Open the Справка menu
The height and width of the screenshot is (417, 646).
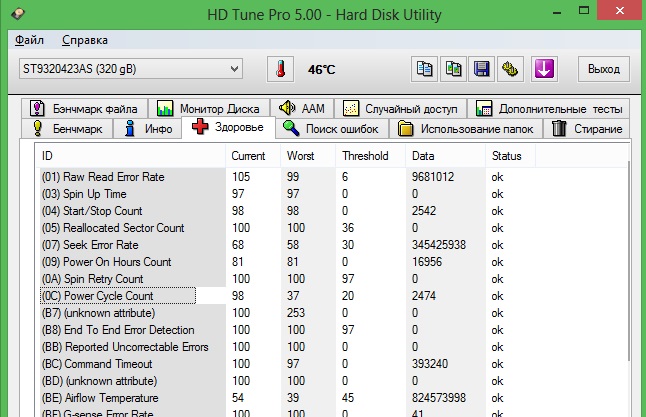(x=85, y=40)
